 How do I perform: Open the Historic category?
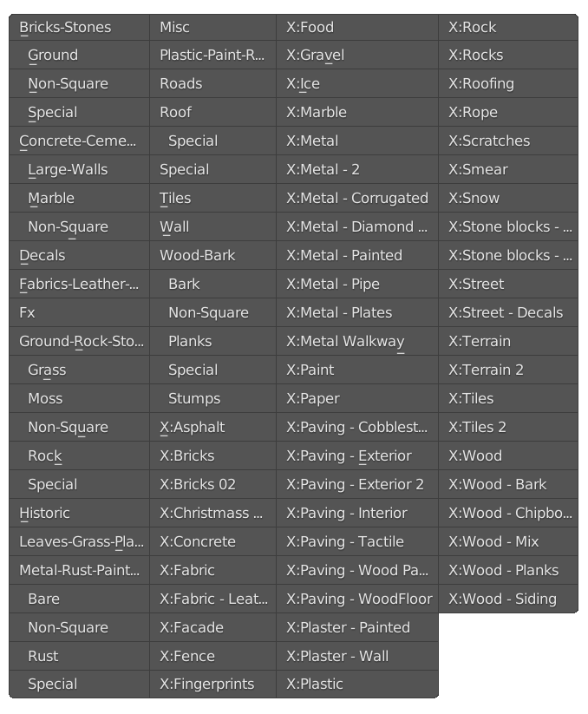pos(79,514)
